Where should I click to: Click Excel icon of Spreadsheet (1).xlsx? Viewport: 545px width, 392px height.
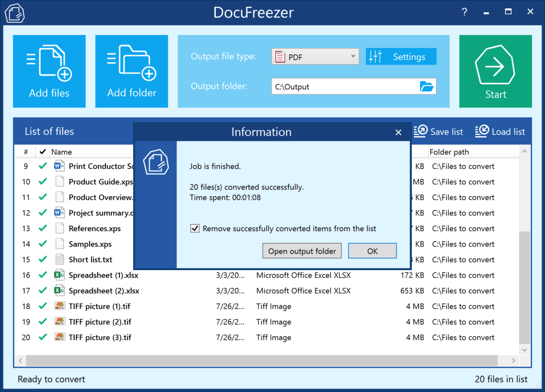(59, 275)
